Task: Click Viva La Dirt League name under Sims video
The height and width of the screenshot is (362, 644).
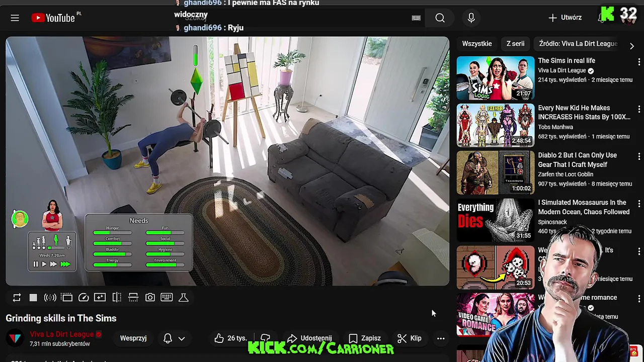Action: click(562, 71)
